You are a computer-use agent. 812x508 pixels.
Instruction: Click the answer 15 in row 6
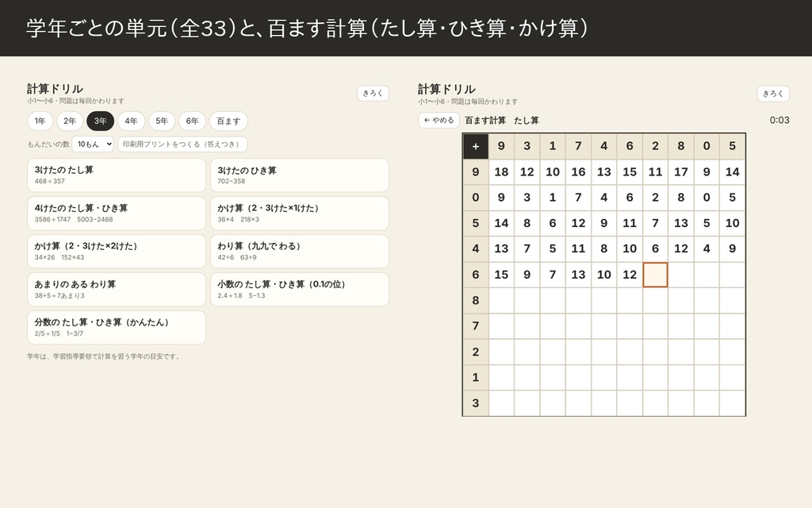click(x=501, y=275)
